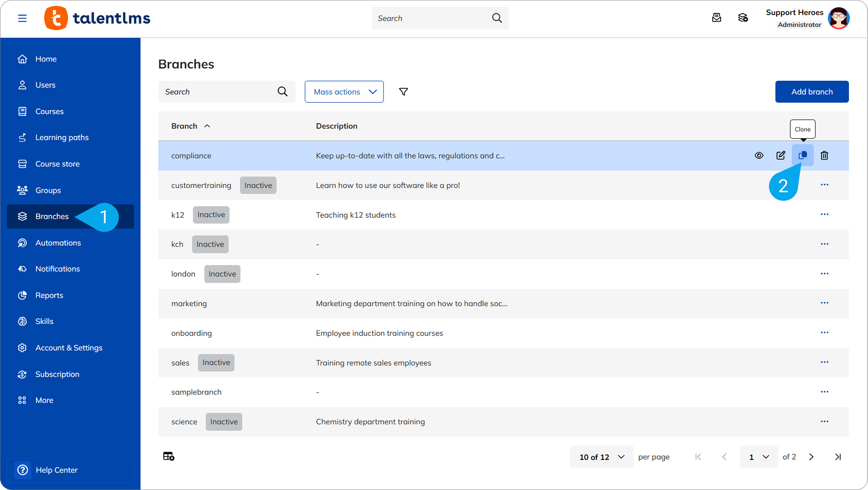Click the Inactive badge on london
This screenshot has height=490, width=868.
[x=222, y=274]
